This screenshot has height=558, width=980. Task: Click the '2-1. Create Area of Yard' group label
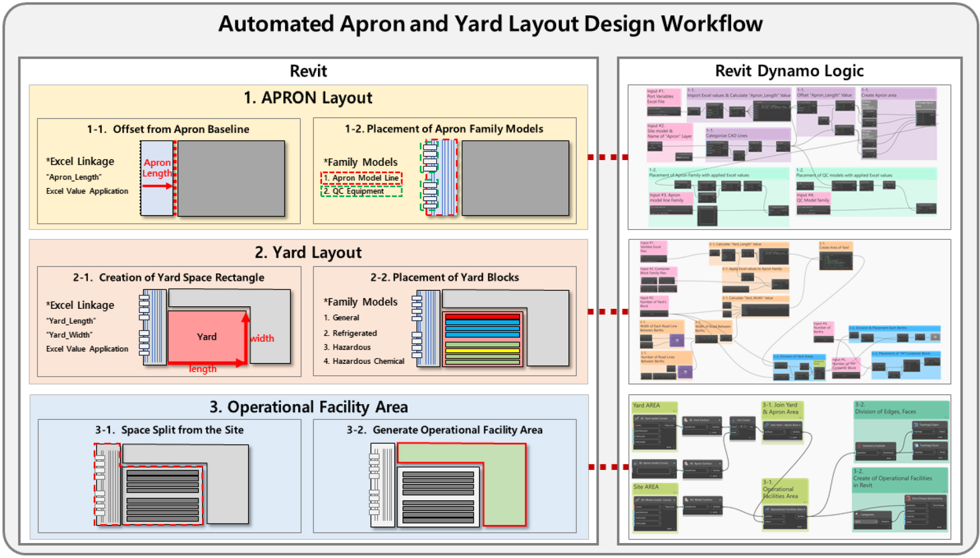[834, 246]
